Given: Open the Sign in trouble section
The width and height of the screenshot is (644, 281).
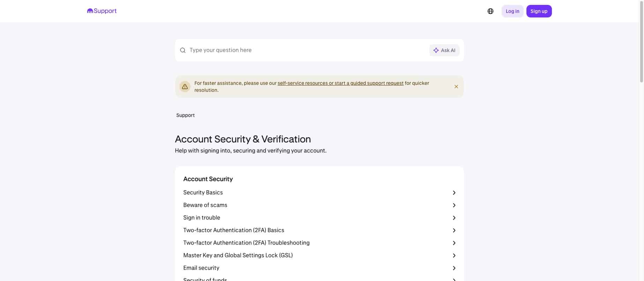Looking at the screenshot, I should click(319, 218).
